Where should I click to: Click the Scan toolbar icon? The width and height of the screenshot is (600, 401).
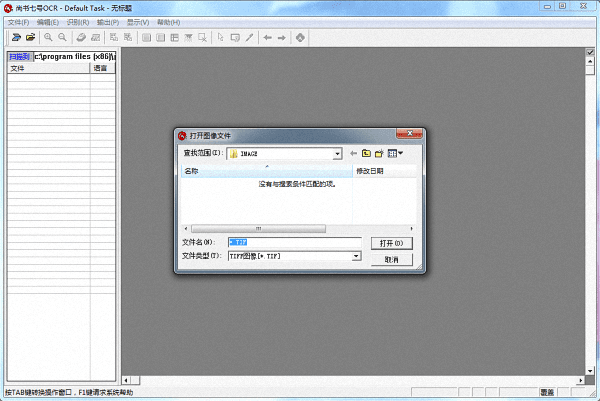click(x=16, y=37)
